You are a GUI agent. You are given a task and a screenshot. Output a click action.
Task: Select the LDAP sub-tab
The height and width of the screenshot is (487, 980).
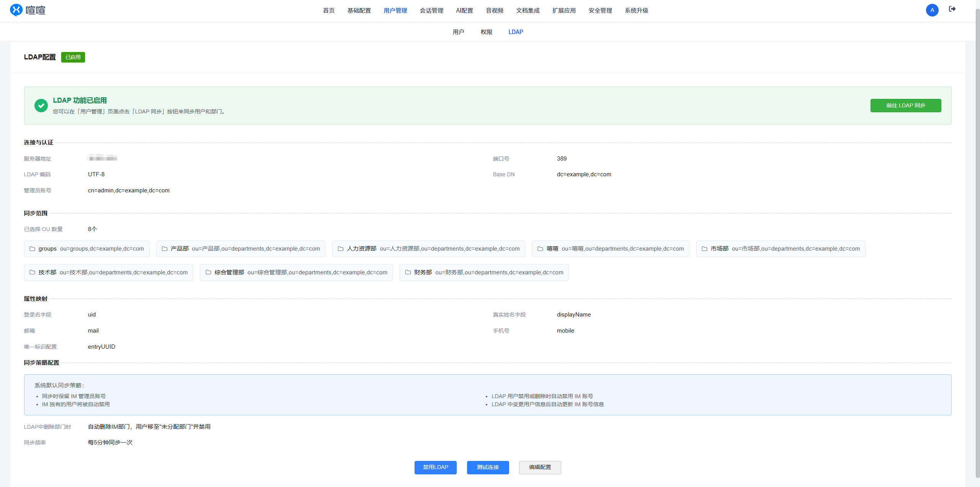click(x=516, y=32)
